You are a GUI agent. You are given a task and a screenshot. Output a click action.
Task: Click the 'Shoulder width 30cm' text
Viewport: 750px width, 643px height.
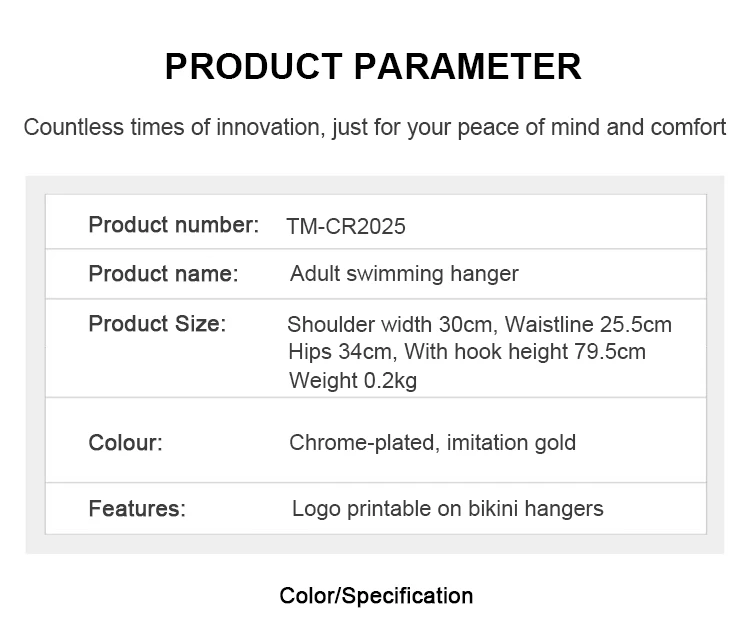click(393, 325)
